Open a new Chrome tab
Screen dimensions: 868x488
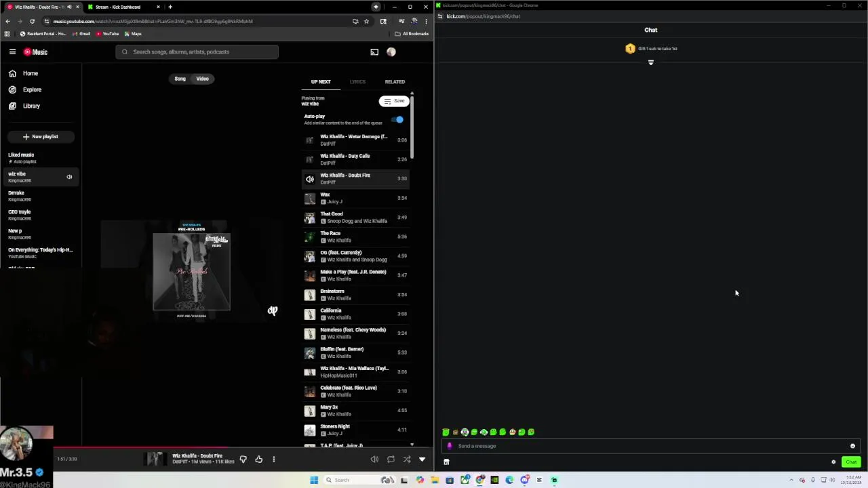170,7
